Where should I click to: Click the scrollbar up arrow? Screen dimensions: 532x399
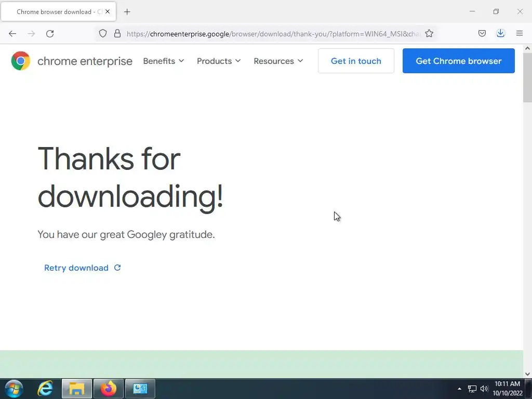[527, 48]
